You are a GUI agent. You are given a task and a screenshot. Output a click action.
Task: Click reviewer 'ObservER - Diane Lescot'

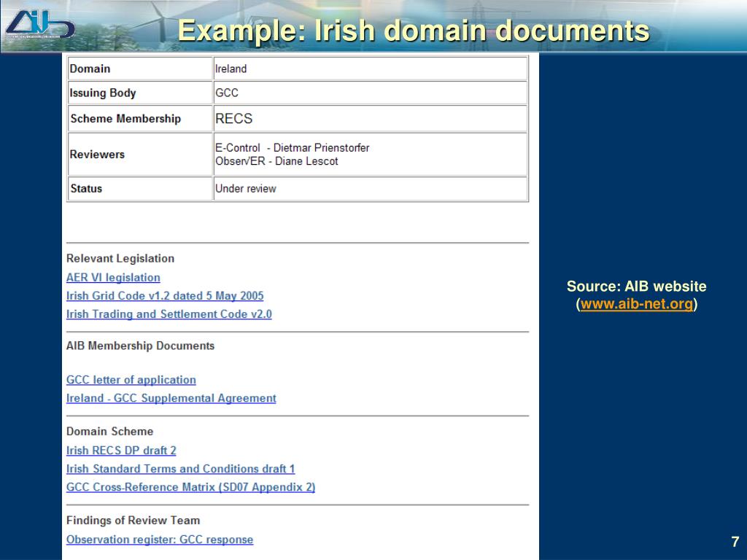pos(276,161)
